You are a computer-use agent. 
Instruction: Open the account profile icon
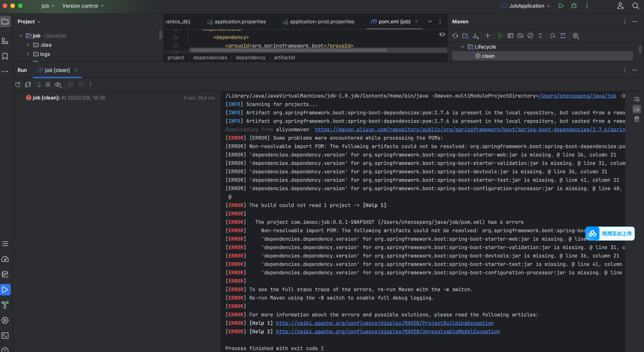[x=620, y=6]
